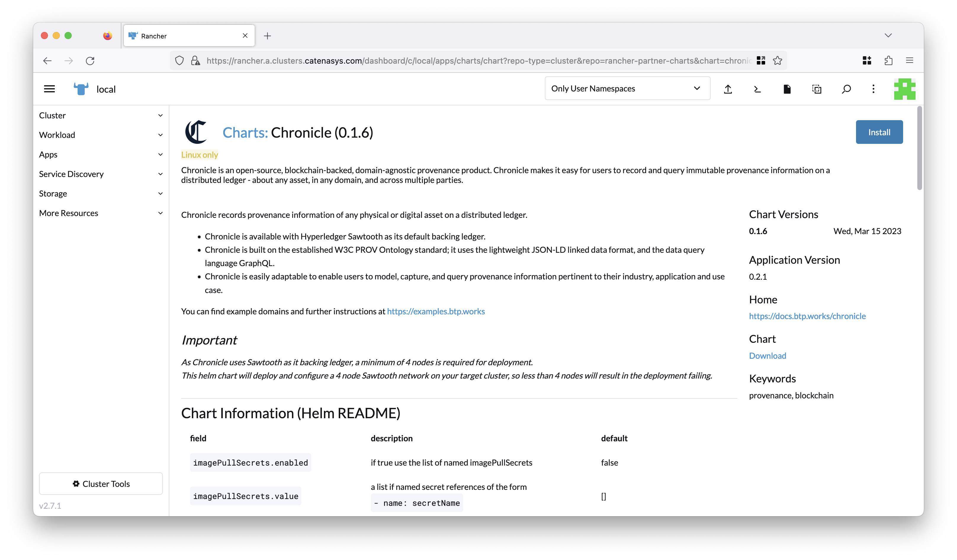The height and width of the screenshot is (560, 957).
Task: Select the Rancher browser tab
Action: click(189, 36)
